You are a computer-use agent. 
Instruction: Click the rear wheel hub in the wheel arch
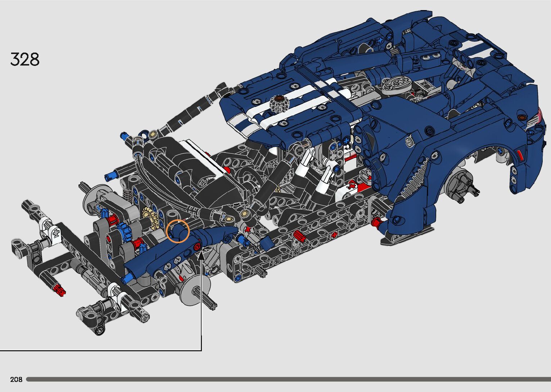click(459, 184)
